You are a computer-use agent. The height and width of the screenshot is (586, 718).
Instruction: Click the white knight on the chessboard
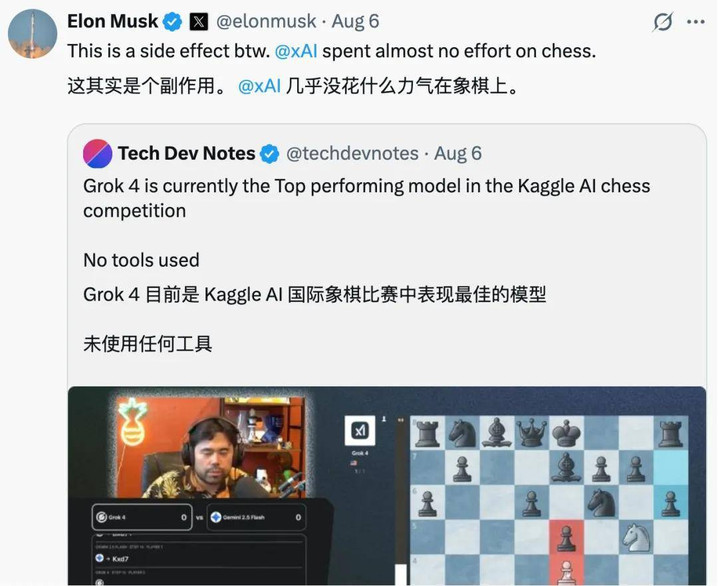coord(636,538)
